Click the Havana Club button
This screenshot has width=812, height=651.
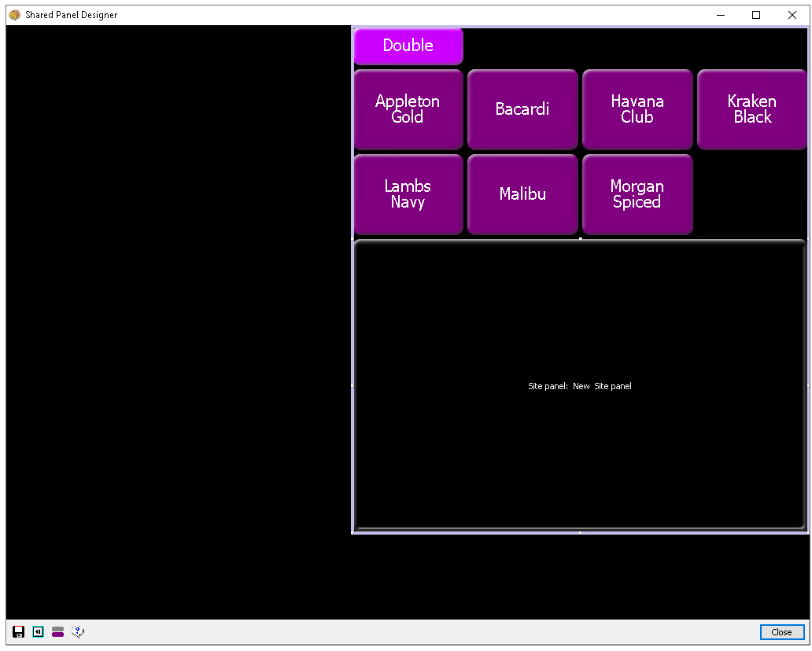(637, 109)
